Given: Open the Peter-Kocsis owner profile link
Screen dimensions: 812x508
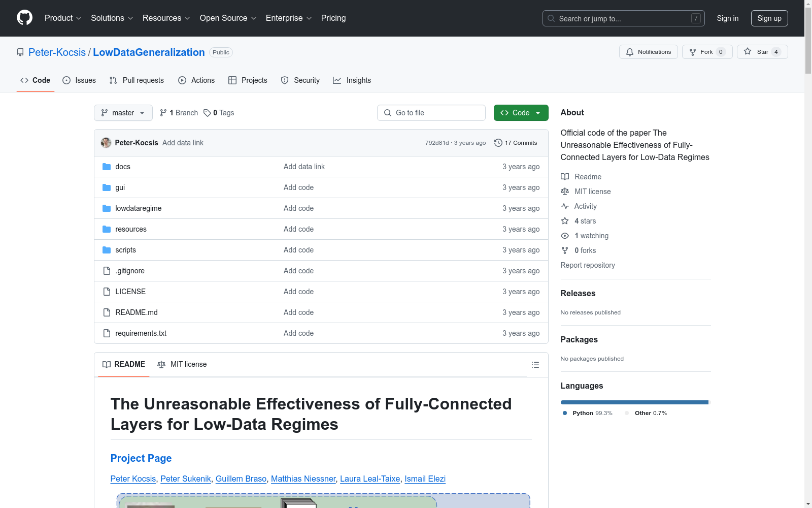Looking at the screenshot, I should tap(57, 52).
